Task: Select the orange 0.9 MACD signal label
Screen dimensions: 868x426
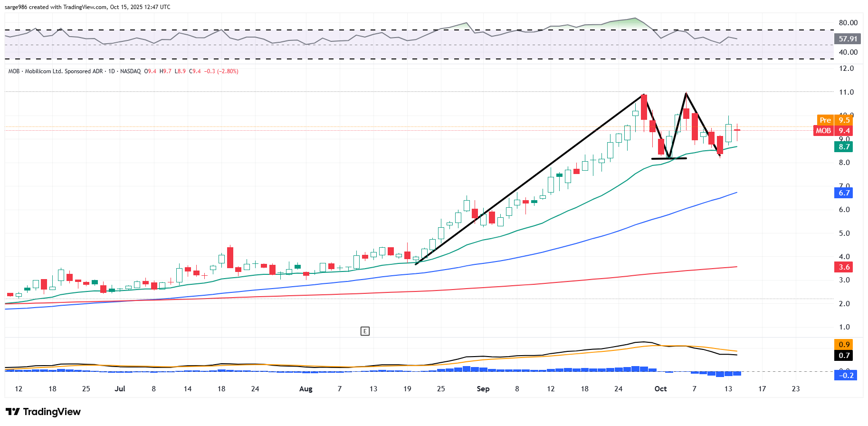Action: point(843,345)
